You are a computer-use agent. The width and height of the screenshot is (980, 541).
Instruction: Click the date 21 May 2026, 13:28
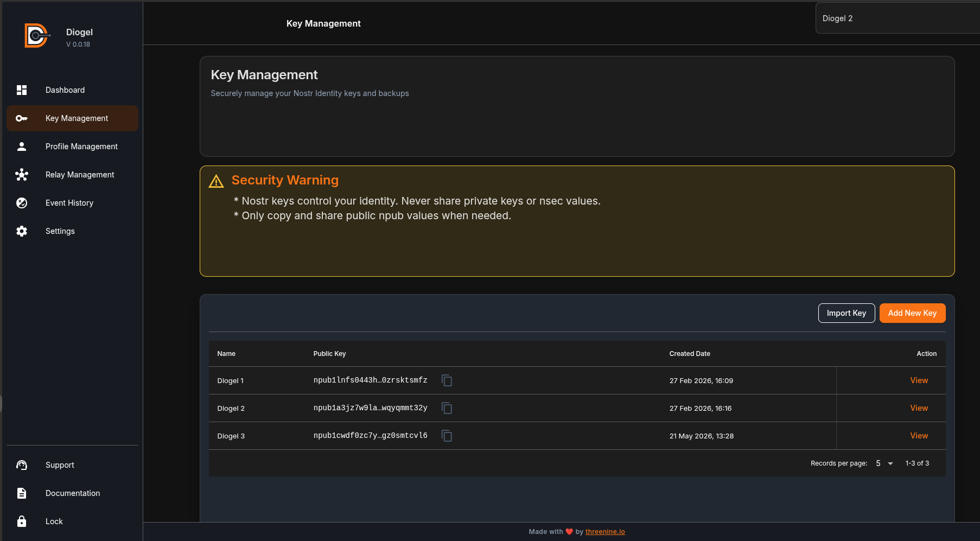tap(702, 436)
